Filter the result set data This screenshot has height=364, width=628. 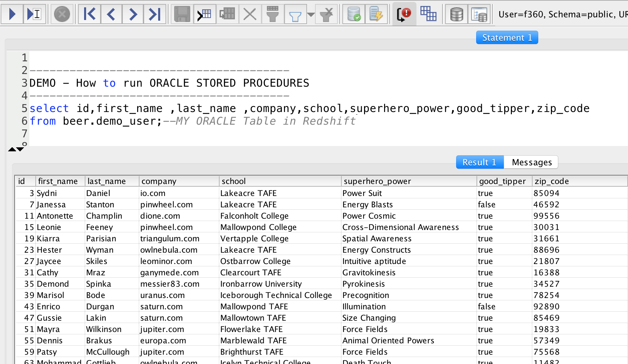pos(273,14)
